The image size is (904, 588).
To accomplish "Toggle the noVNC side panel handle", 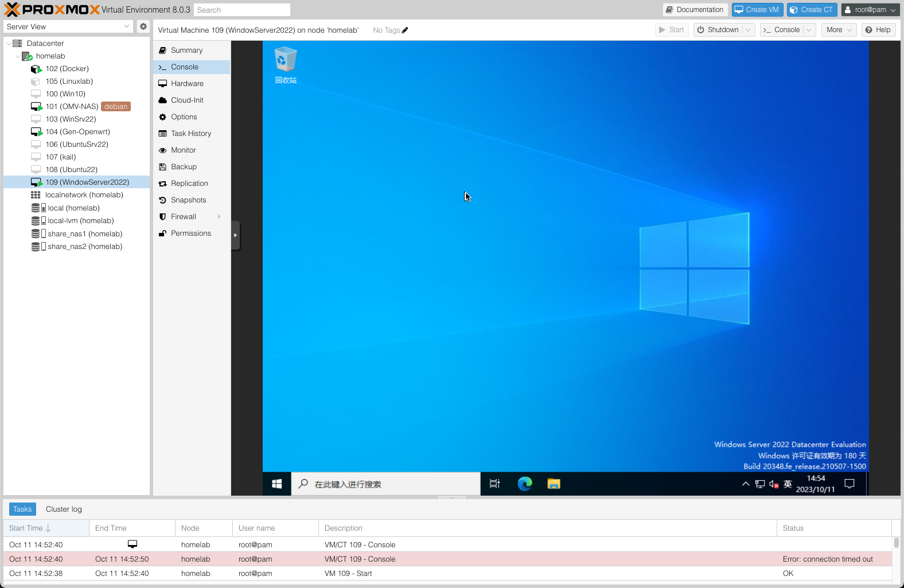I will 235,235.
